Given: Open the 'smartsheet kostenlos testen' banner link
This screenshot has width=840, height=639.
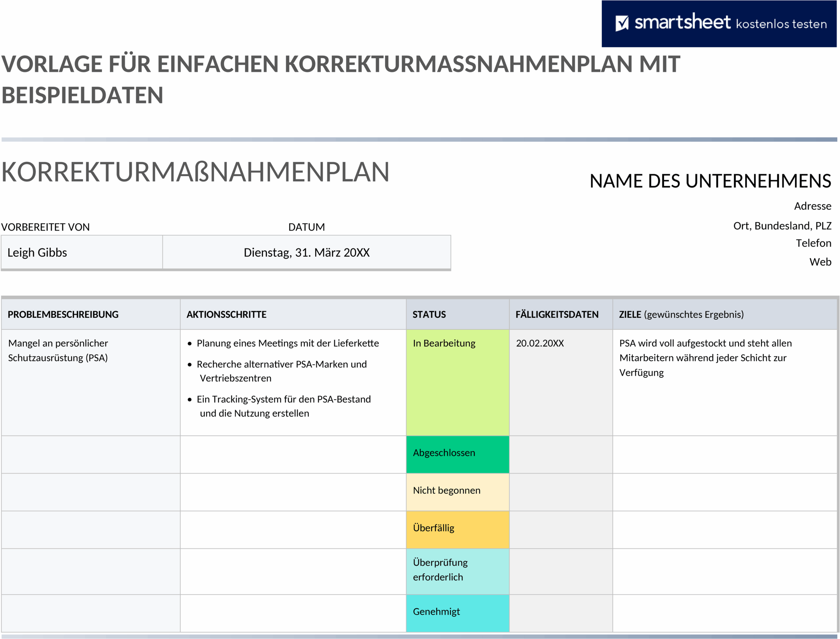Looking at the screenshot, I should 719,24.
